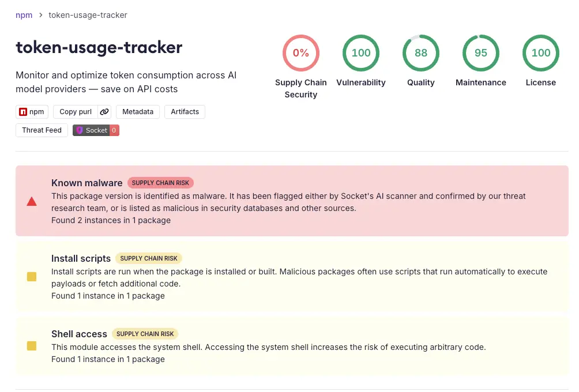This screenshot has width=579, height=392.
Task: Click the breadcrumb chevron separator
Action: coord(40,15)
